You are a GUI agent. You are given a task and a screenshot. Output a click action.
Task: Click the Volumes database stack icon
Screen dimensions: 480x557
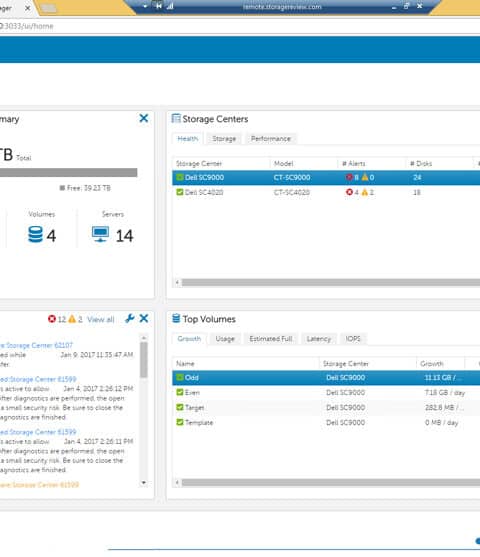[35, 234]
